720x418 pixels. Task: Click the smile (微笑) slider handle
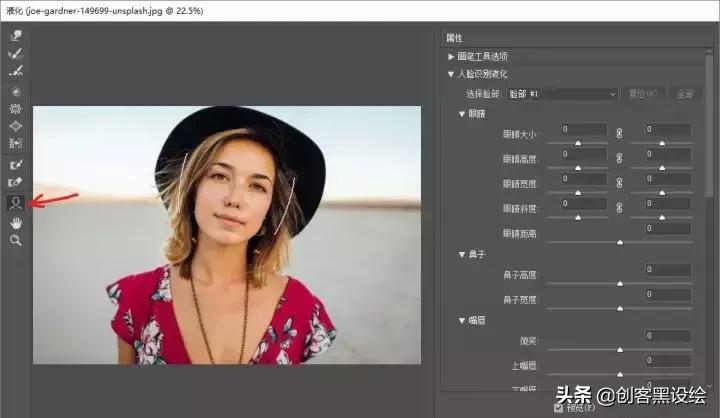(620, 350)
